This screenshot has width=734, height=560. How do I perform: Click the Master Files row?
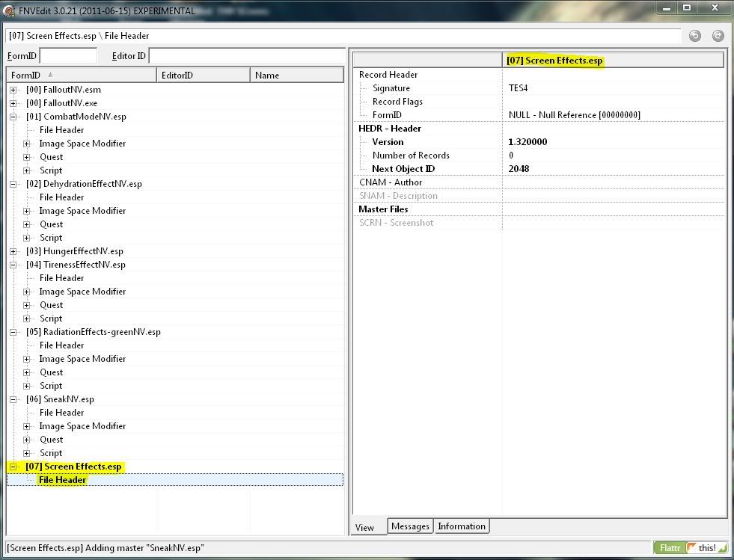538,209
